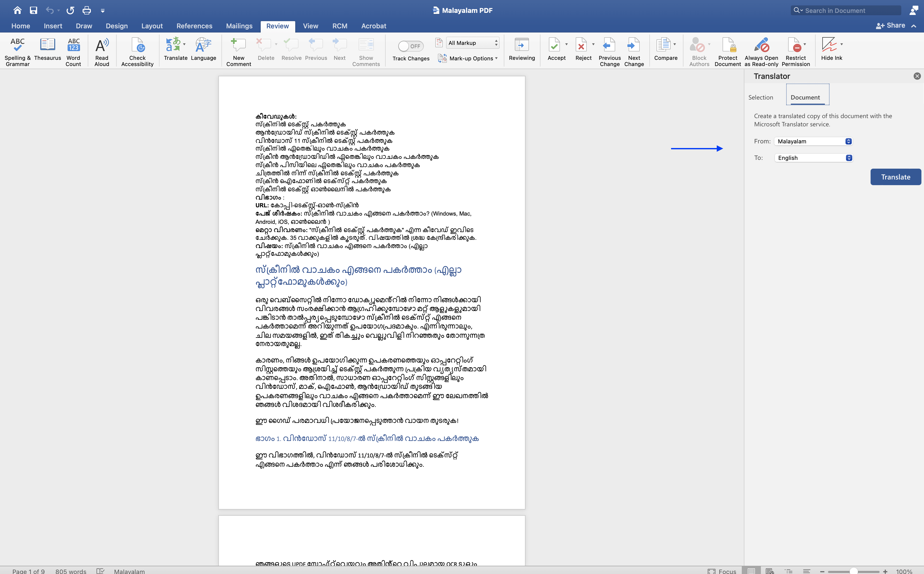This screenshot has height=574, width=924.
Task: Click the Translate button in Translator pane
Action: pyautogui.click(x=895, y=177)
